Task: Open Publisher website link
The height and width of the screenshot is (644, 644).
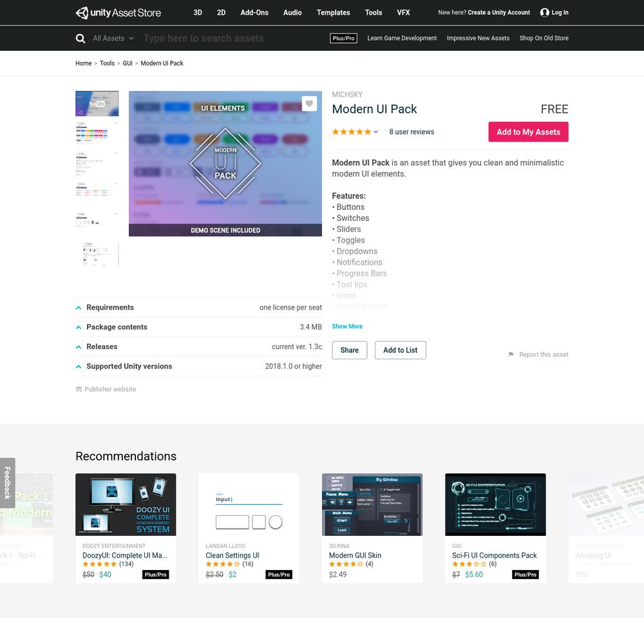Action: click(110, 390)
